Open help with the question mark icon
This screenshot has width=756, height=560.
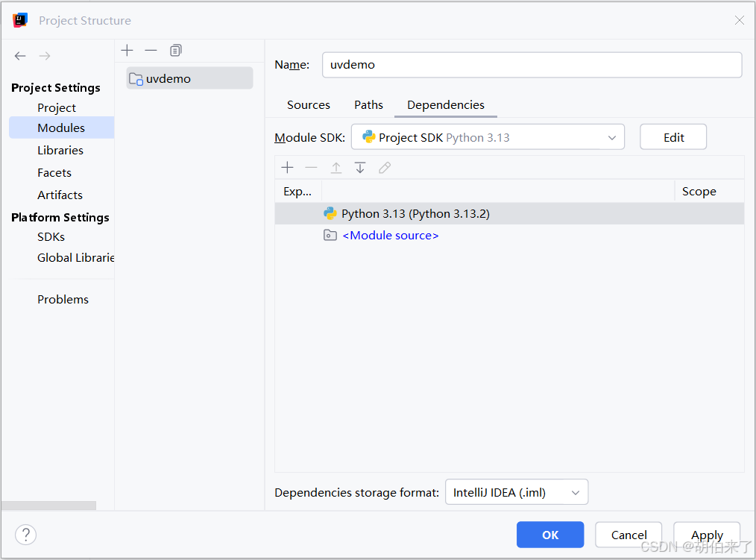pyautogui.click(x=25, y=535)
